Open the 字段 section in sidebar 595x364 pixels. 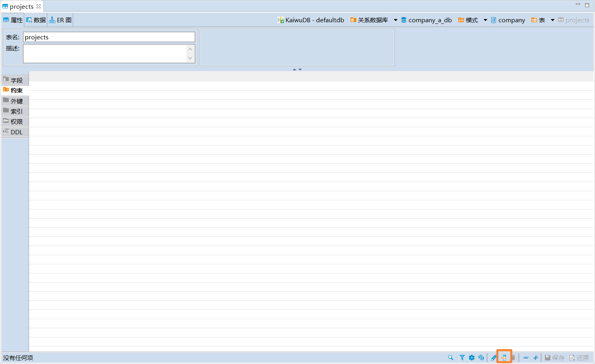[15, 80]
